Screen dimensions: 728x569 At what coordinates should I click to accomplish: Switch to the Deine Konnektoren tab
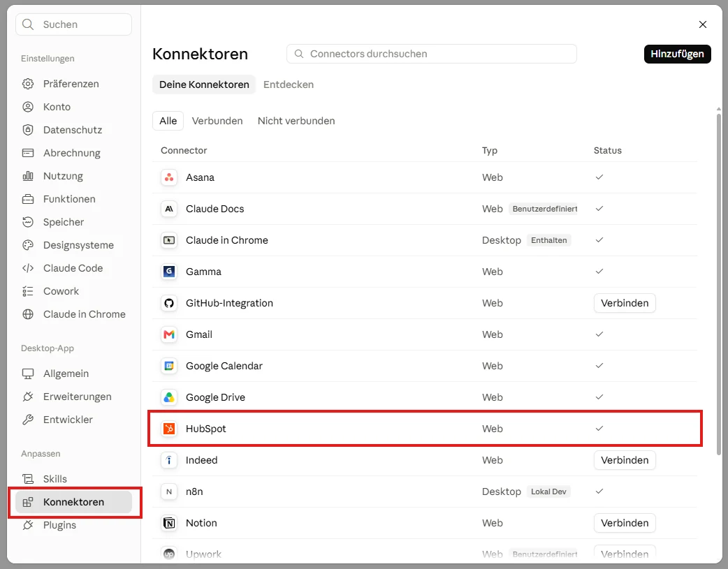click(204, 84)
